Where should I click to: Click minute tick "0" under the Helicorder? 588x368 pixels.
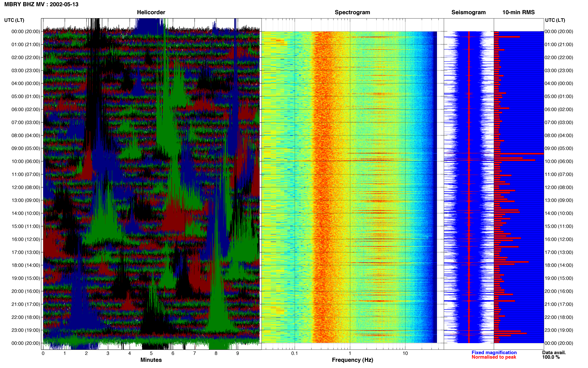click(x=43, y=353)
